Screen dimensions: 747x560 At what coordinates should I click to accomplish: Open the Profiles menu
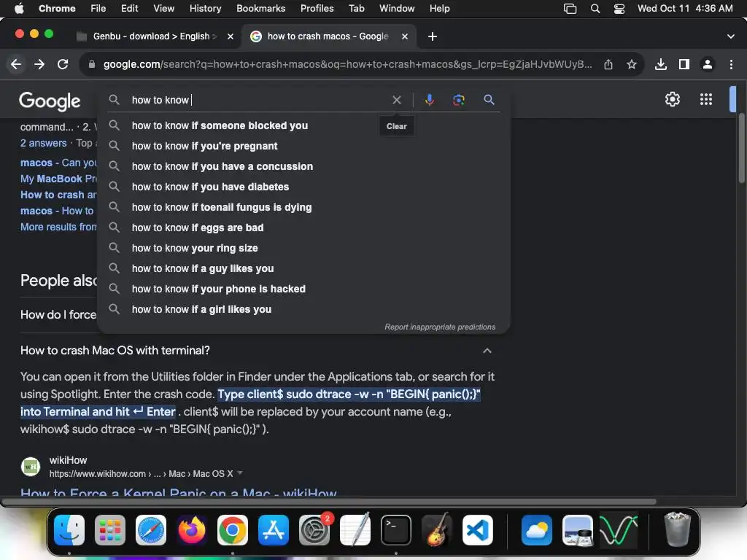(x=317, y=9)
